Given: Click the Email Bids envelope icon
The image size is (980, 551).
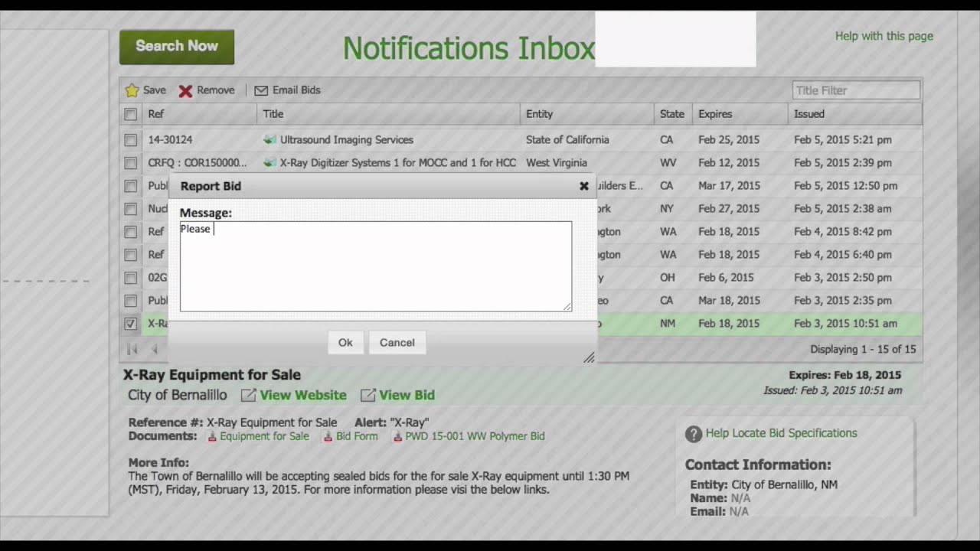Looking at the screenshot, I should point(261,90).
